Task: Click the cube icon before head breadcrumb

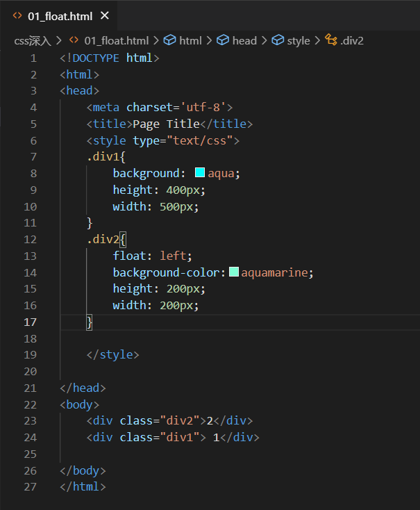Action: click(x=223, y=40)
